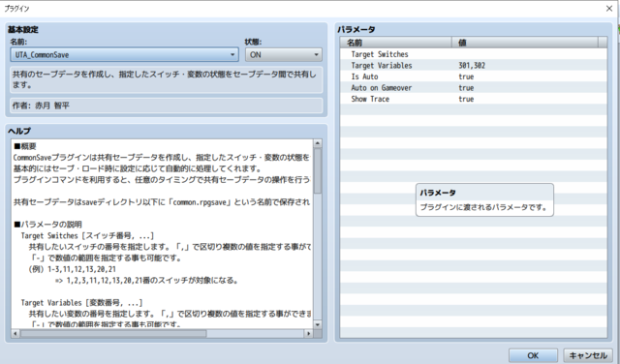Click the help scroll down arrow

318,324
